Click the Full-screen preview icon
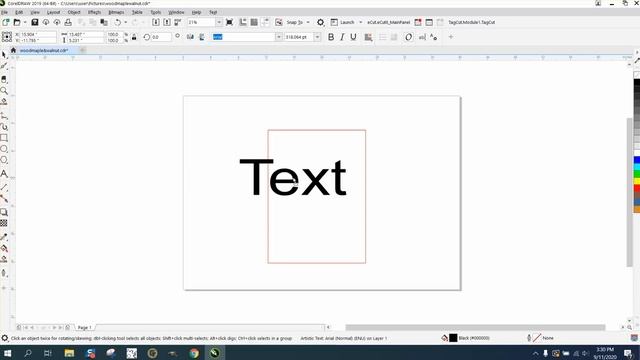Screen dimensions: 640x360 (229, 22)
